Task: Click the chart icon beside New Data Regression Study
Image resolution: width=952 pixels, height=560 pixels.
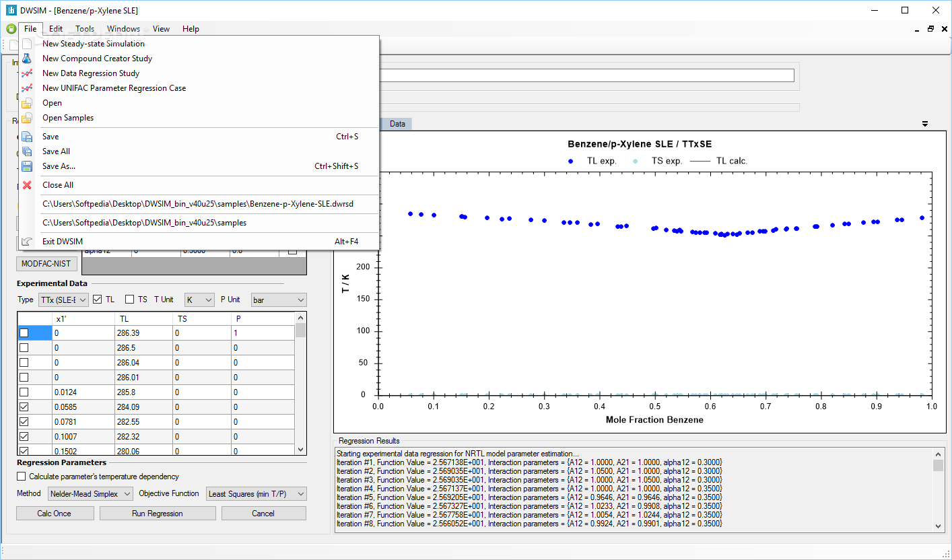Action: point(27,73)
